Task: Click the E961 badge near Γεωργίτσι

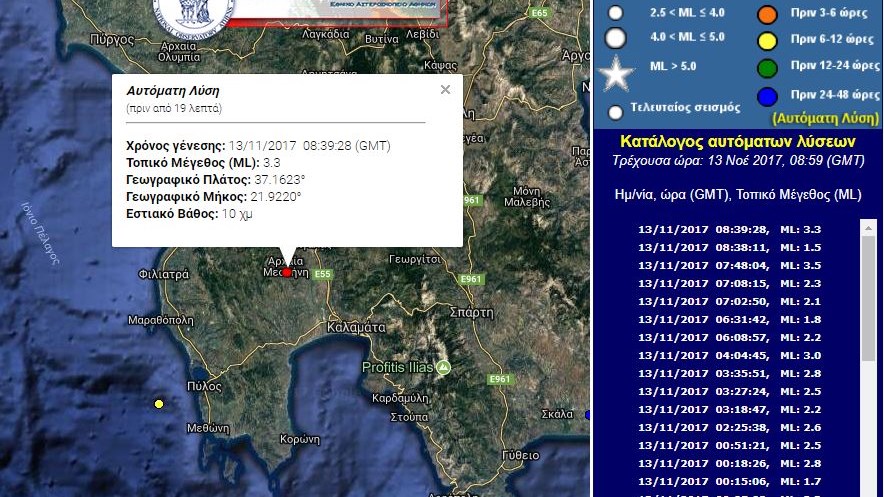Action: click(471, 278)
